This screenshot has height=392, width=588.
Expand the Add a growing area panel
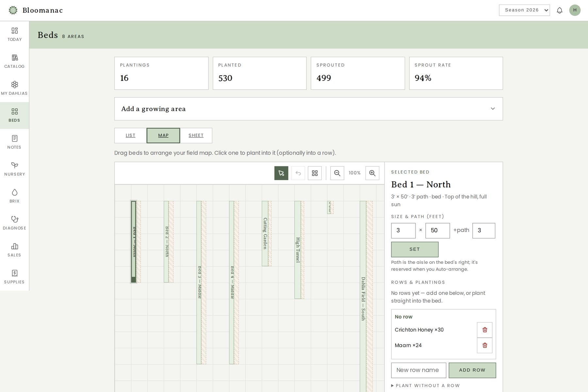tap(308, 109)
